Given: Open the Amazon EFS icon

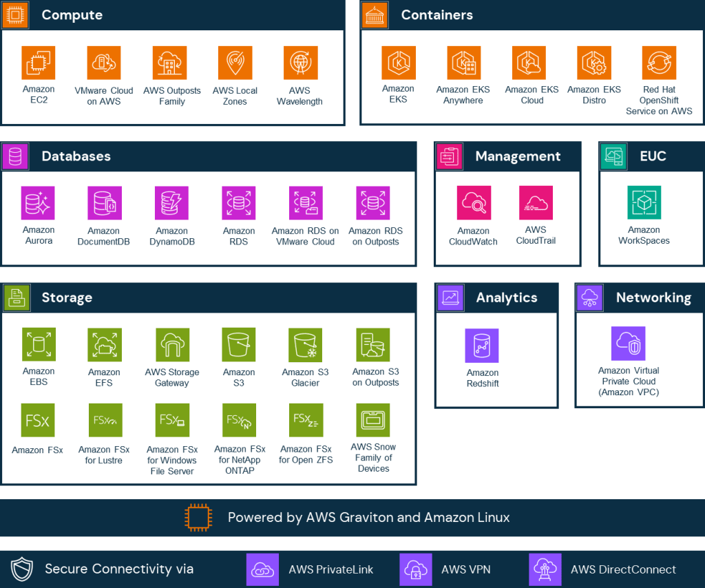Looking at the screenshot, I should (x=105, y=344).
